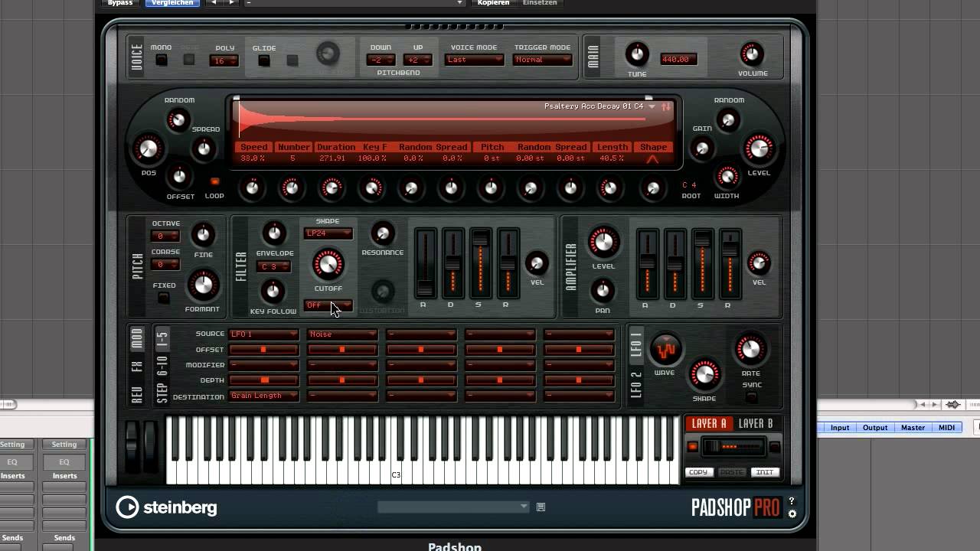
Task: Click the knob beneath Speed
Action: 251,187
